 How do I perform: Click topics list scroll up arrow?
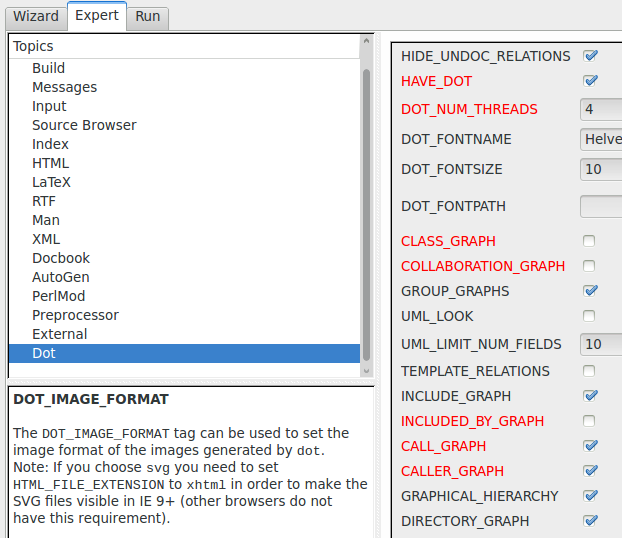click(x=366, y=41)
